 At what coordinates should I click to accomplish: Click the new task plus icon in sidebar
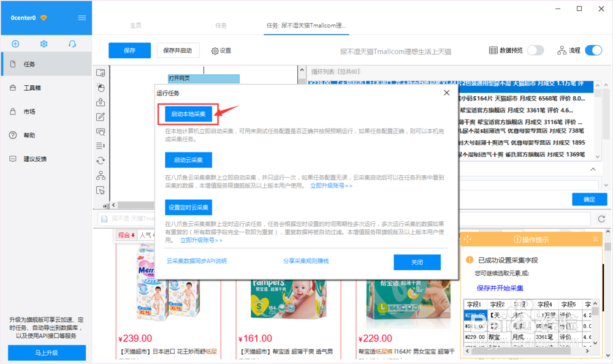tap(15, 44)
